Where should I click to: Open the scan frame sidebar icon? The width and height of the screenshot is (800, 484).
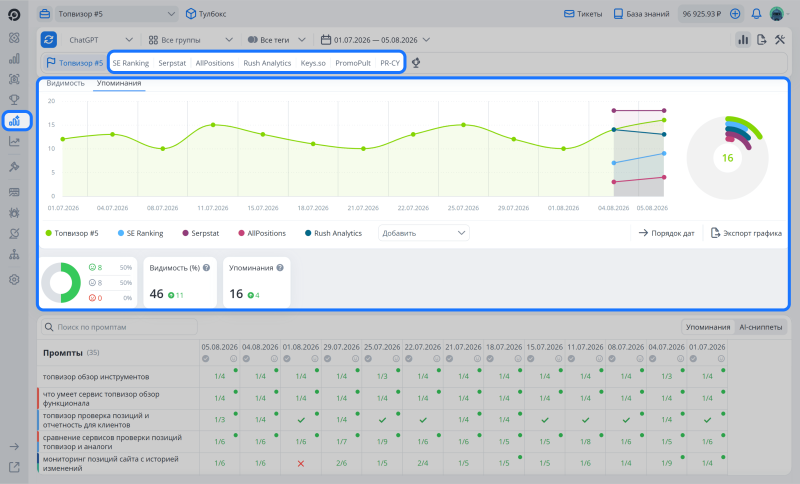[x=14, y=79]
